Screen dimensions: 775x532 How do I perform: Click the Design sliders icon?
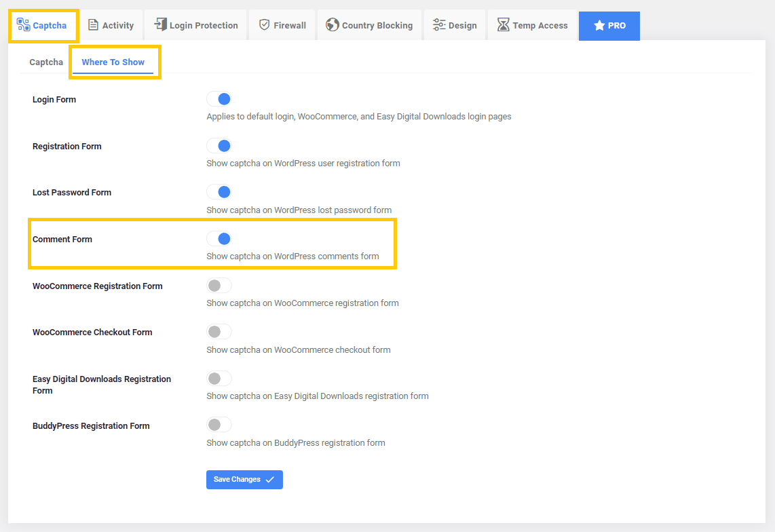439,25
